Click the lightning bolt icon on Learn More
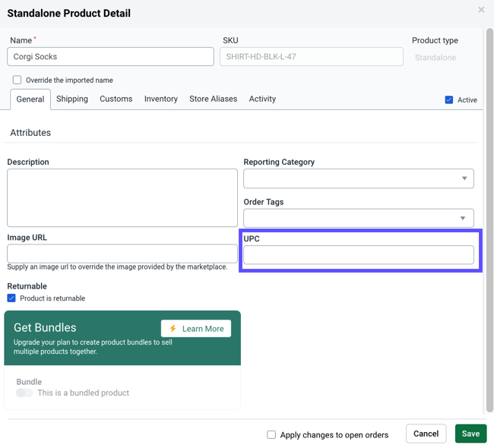The height and width of the screenshot is (448, 494). coord(173,328)
